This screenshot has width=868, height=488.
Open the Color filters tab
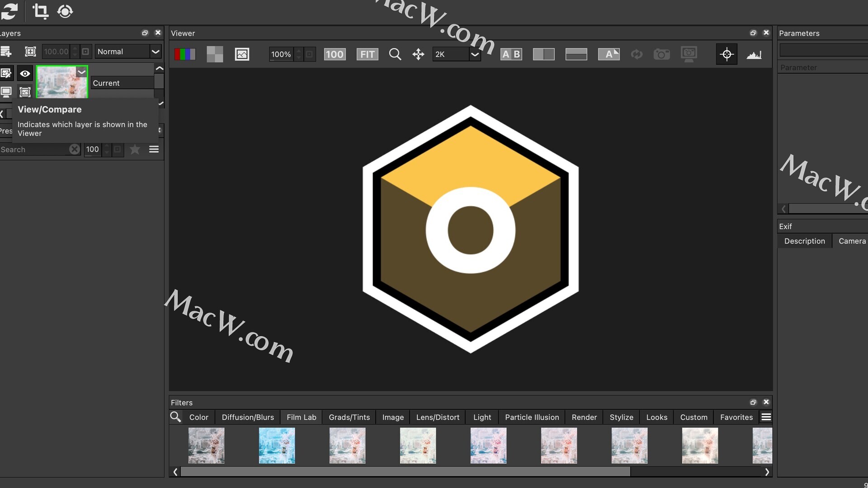coord(199,417)
